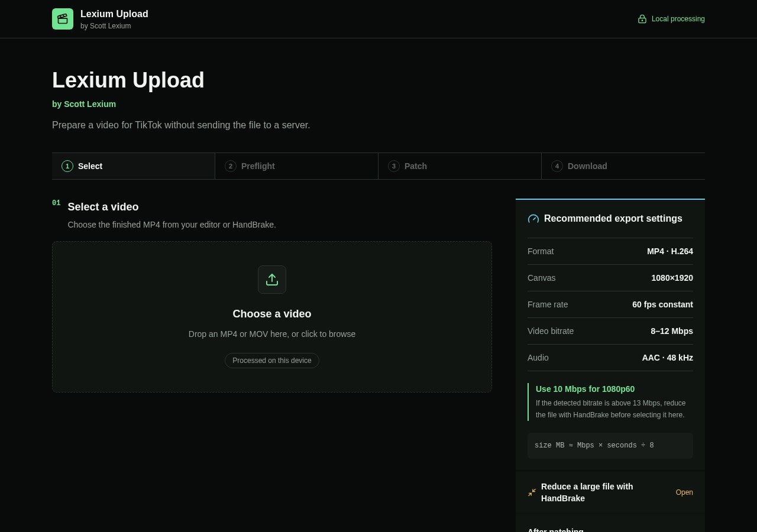Click the Audio row label
The image size is (757, 532).
coord(538,358)
